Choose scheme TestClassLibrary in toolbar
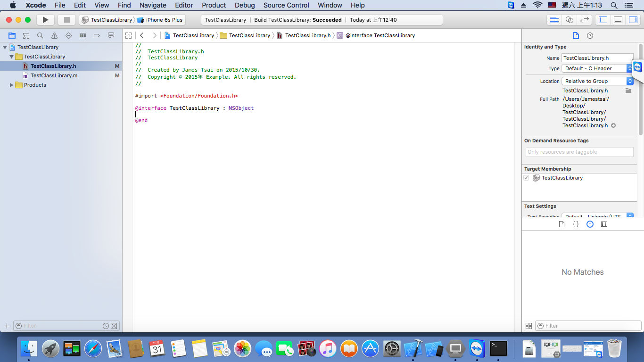Viewport: 644px width, 362px height. pos(107,20)
